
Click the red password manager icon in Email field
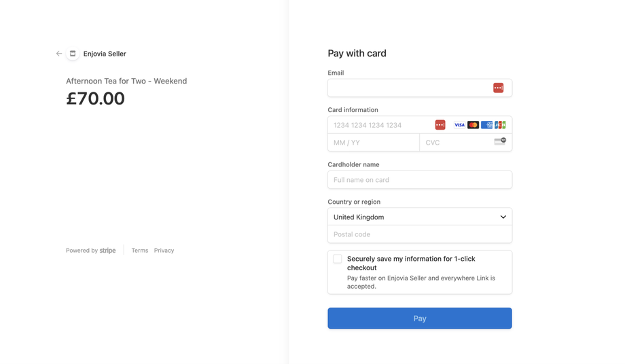click(498, 88)
